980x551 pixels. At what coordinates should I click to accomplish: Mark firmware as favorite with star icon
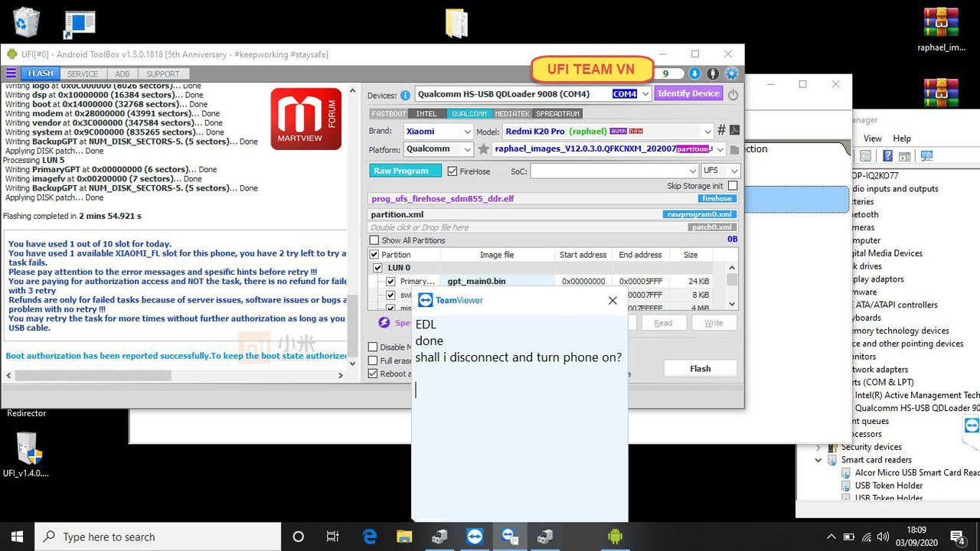483,149
